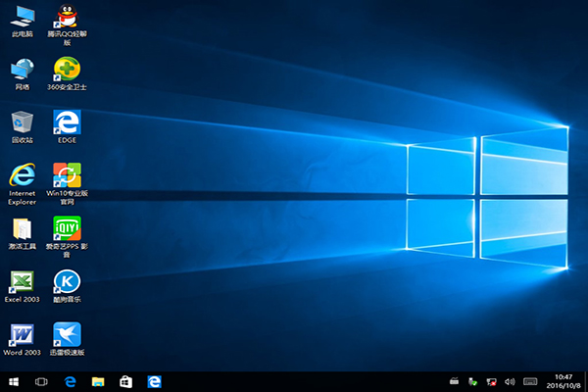Select the Word 2003 desktop shortcut
Viewport: 588px width, 392px height.
22,335
